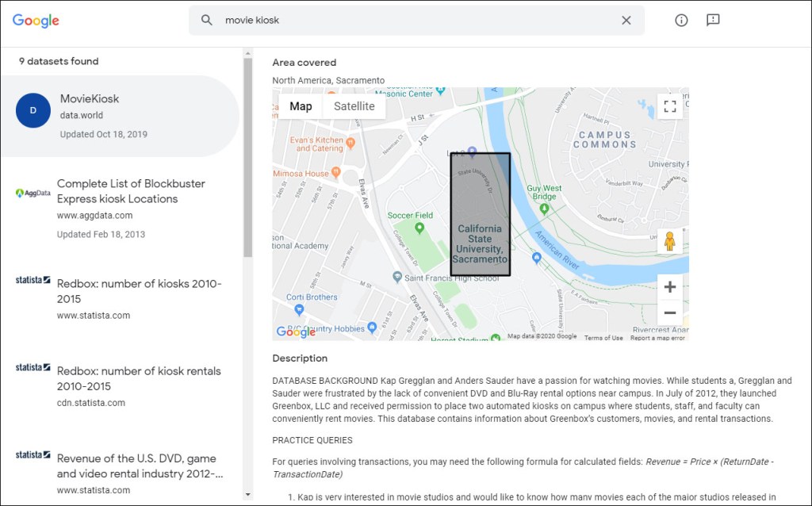
Task: Zoom in the map with plus button
Action: point(669,287)
